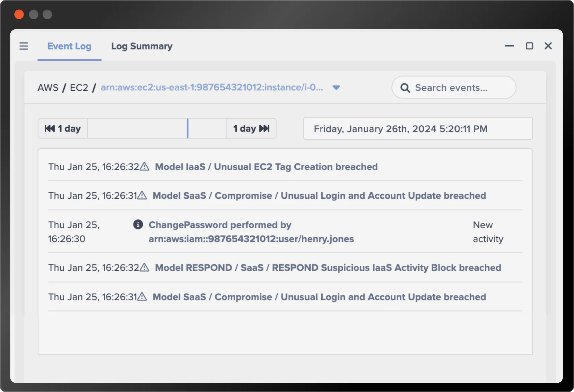
Task: Jump forward 1 day
Action: (251, 128)
